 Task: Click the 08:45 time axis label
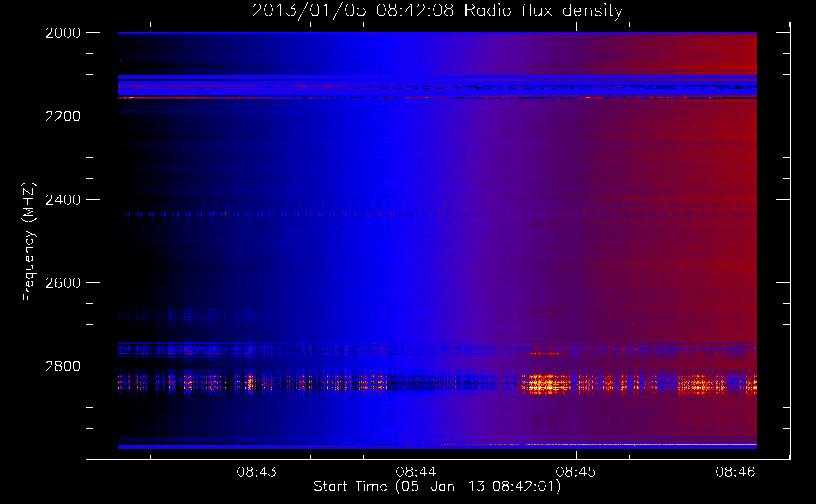(576, 472)
